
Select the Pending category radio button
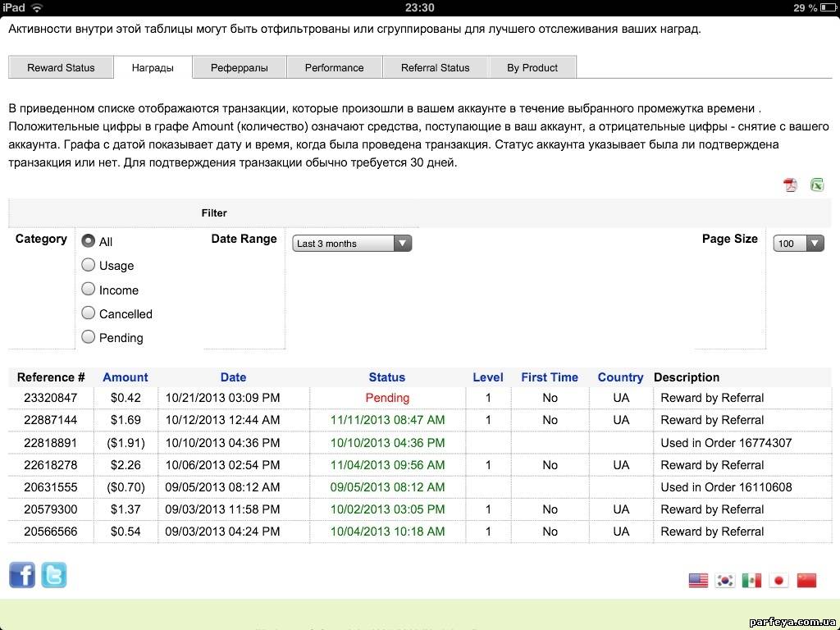coord(89,336)
